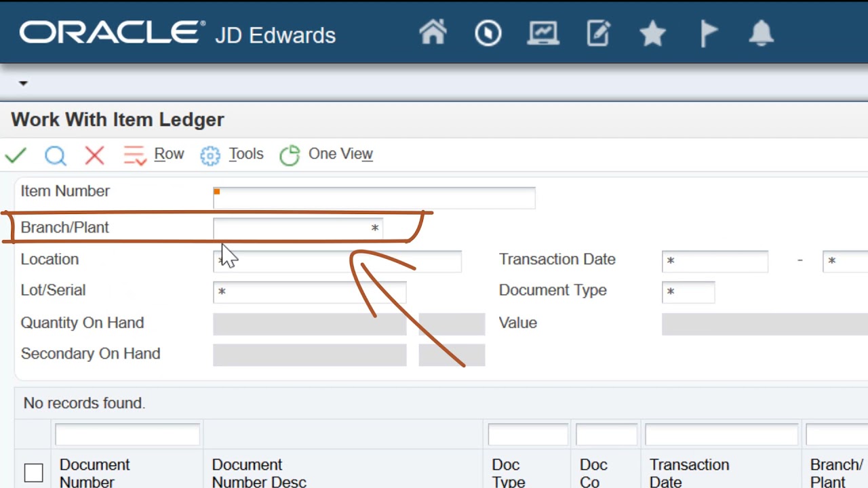Screen dimensions: 868x488
Task: Open the Recent Reports clock icon
Action: [x=488, y=33]
